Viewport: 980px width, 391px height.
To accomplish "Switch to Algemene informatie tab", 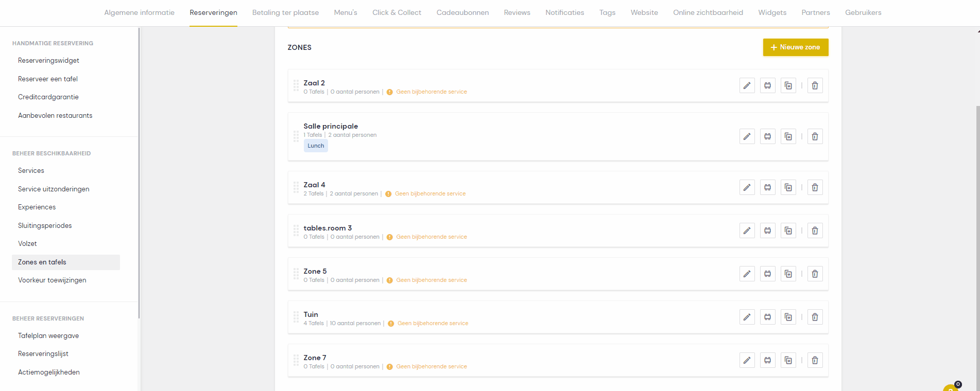I will click(139, 12).
